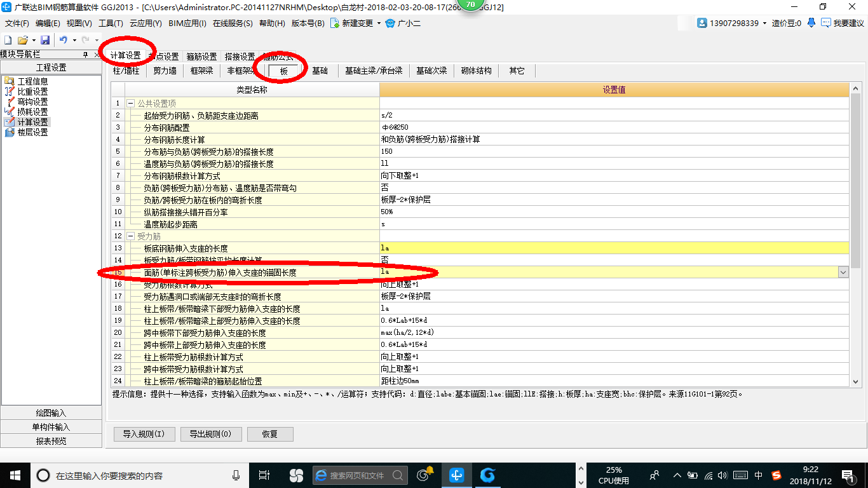This screenshot has height=488, width=868.
Task: Click the 板底钢筋伸入支座的长度 value cell
Action: [614, 248]
